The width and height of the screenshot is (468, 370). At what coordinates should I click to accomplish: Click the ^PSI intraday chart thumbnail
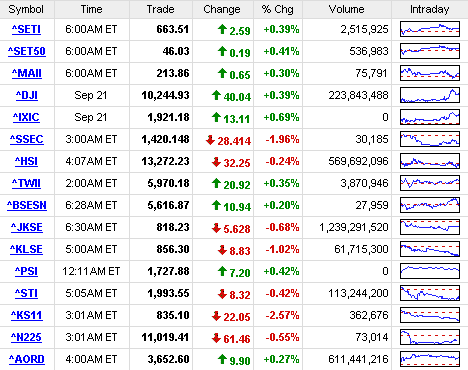(430, 271)
